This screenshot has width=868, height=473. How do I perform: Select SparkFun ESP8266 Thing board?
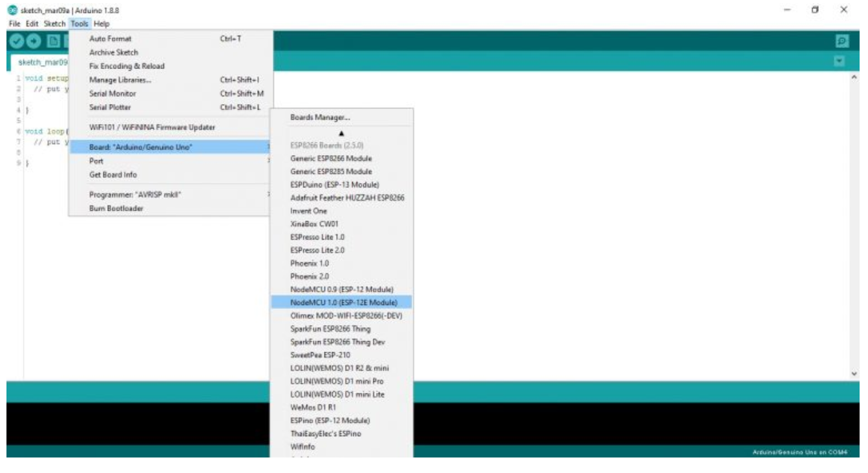341,329
